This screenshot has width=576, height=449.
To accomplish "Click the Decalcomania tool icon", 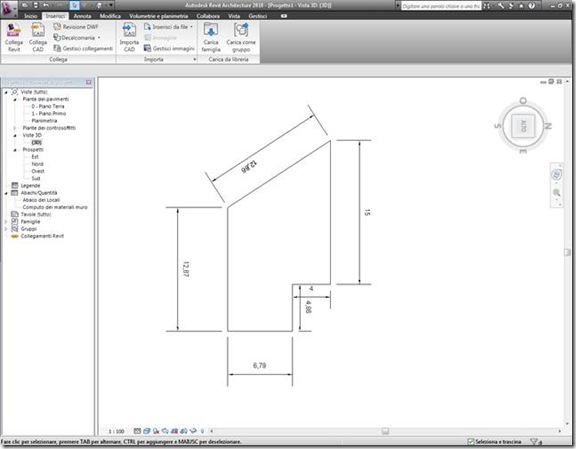I will tap(57, 37).
